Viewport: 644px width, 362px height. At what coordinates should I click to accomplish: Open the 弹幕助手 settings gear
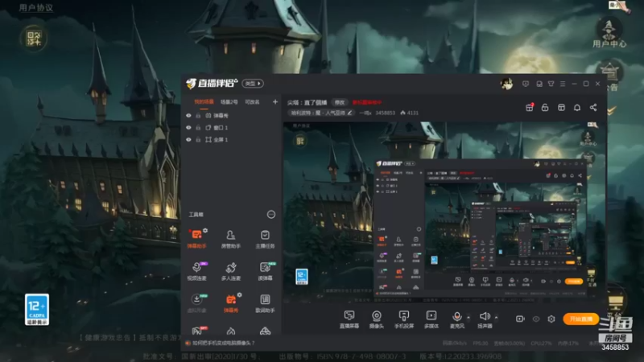pyautogui.click(x=205, y=231)
